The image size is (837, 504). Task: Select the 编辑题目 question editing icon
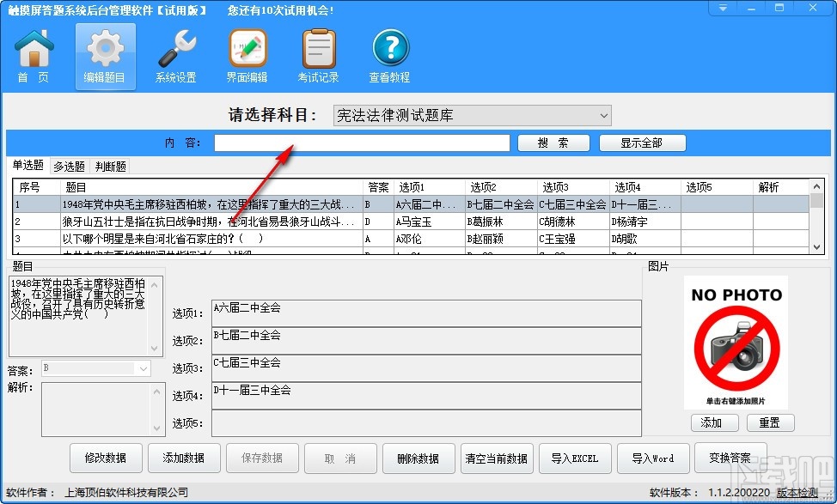tap(105, 54)
